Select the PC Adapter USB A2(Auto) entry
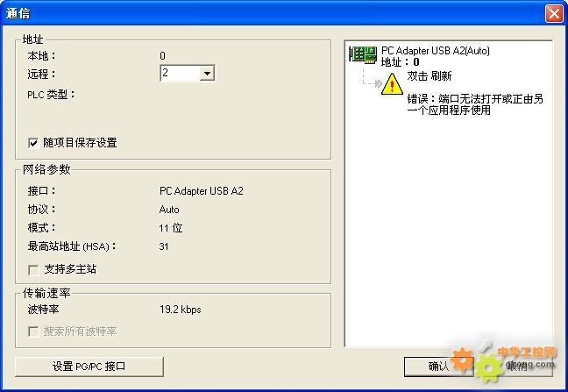The image size is (568, 392). pyautogui.click(x=436, y=51)
